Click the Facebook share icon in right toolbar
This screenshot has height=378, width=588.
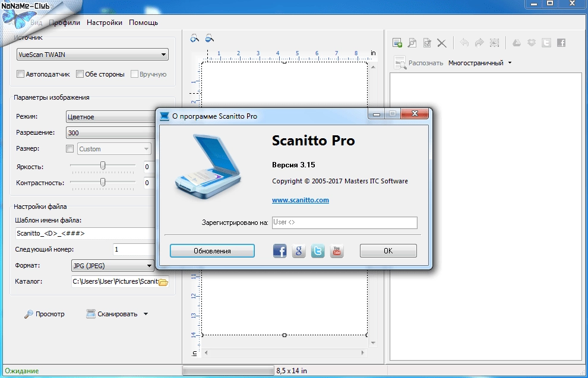click(561, 43)
